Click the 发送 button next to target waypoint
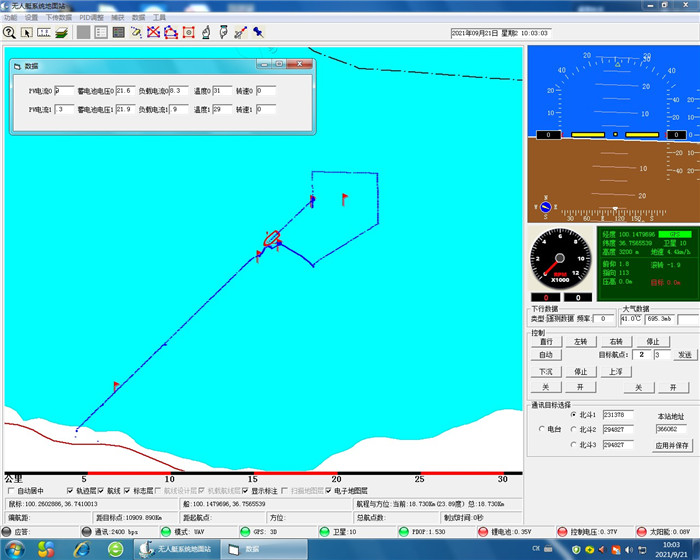The height and width of the screenshot is (560, 700). [x=684, y=355]
